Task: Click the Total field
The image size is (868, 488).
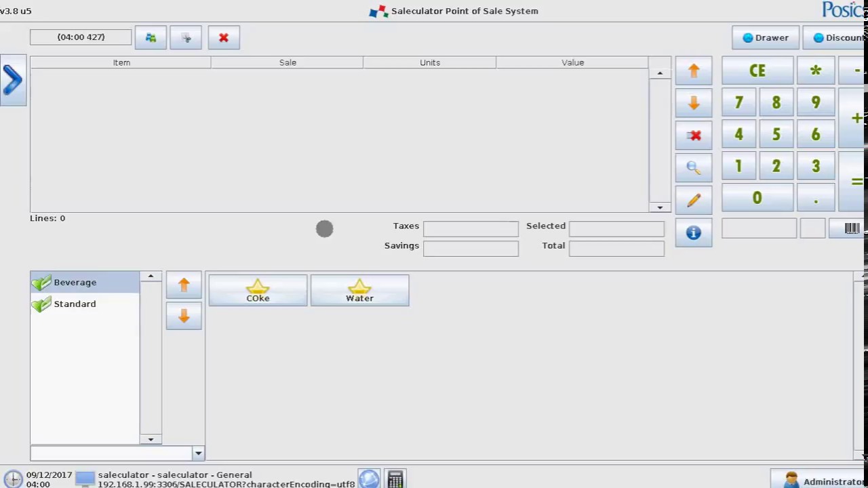Action: point(616,249)
